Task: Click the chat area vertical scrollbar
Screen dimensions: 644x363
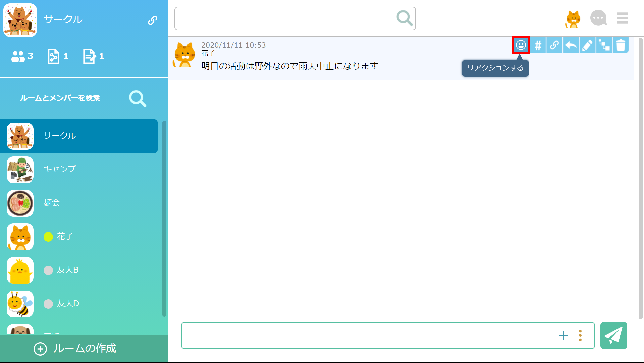Action: [x=641, y=178]
